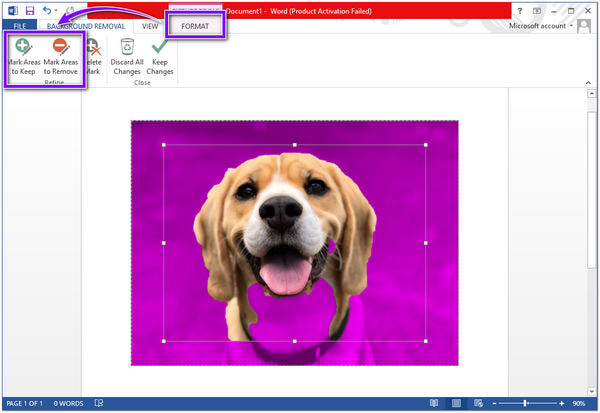
Task: Click the proofing book icon in status bar
Action: click(99, 403)
